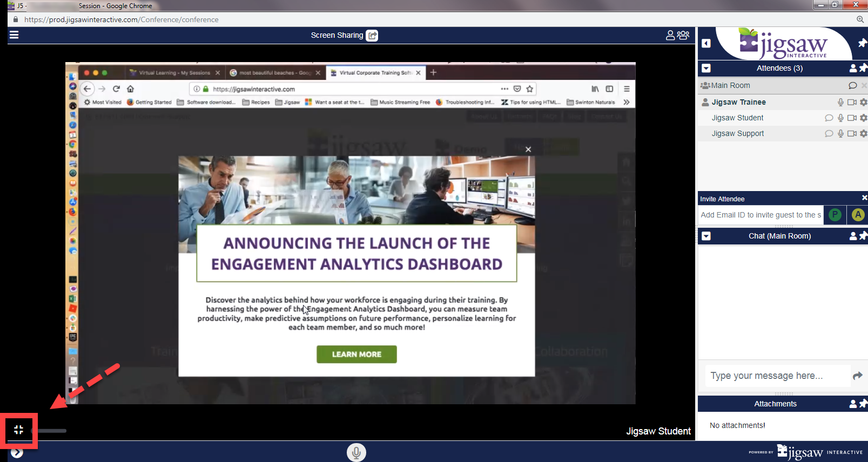Collapse the right sidebar with arrow

[706, 43]
